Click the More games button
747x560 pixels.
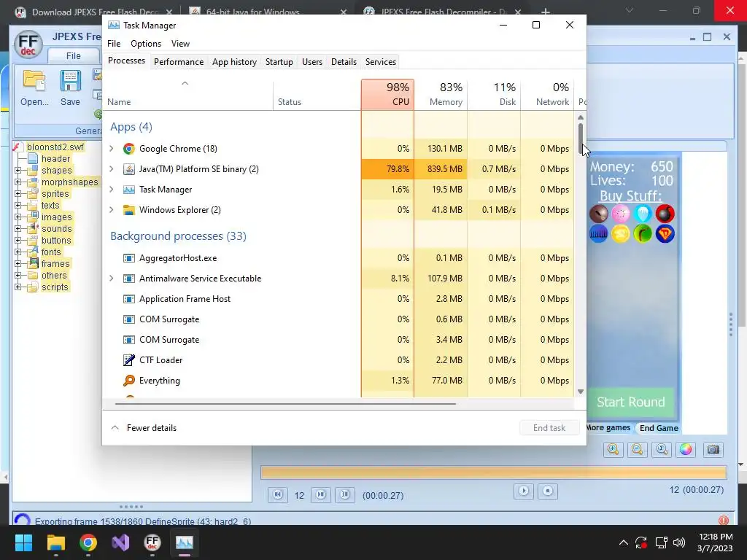point(609,427)
